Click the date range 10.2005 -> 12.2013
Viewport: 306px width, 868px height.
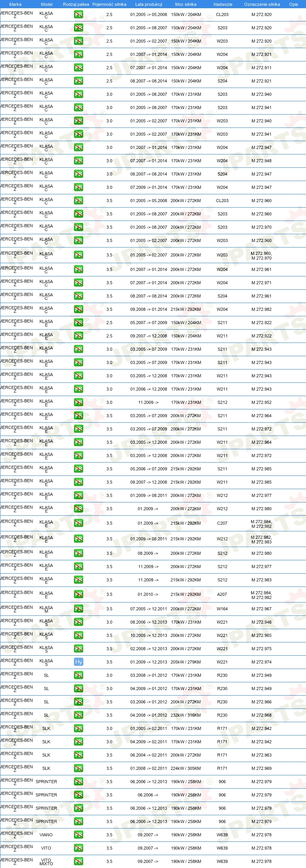click(149, 635)
